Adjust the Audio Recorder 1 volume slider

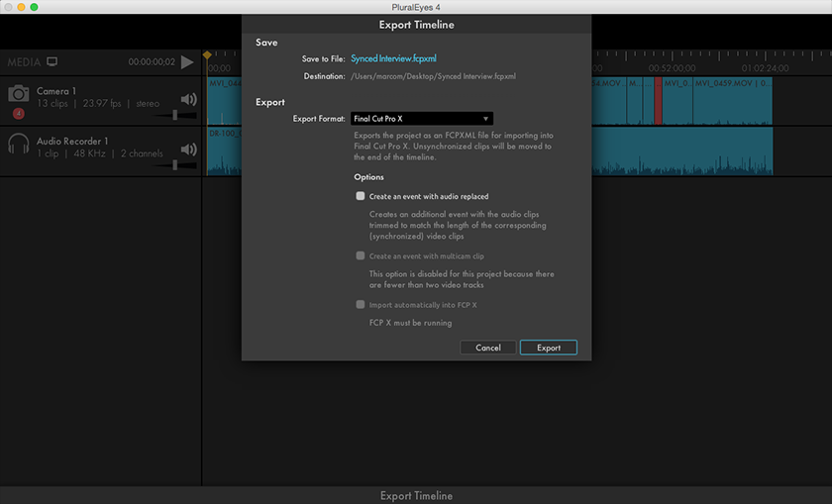click(x=175, y=165)
